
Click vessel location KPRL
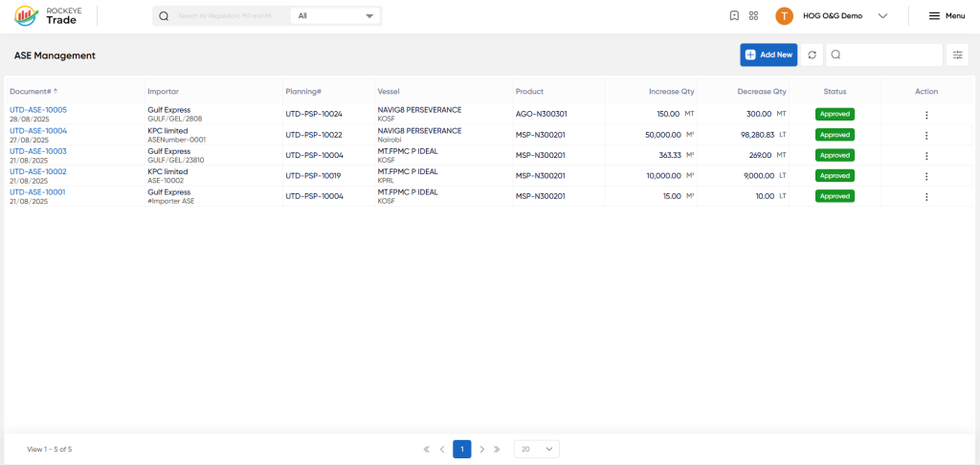point(386,181)
